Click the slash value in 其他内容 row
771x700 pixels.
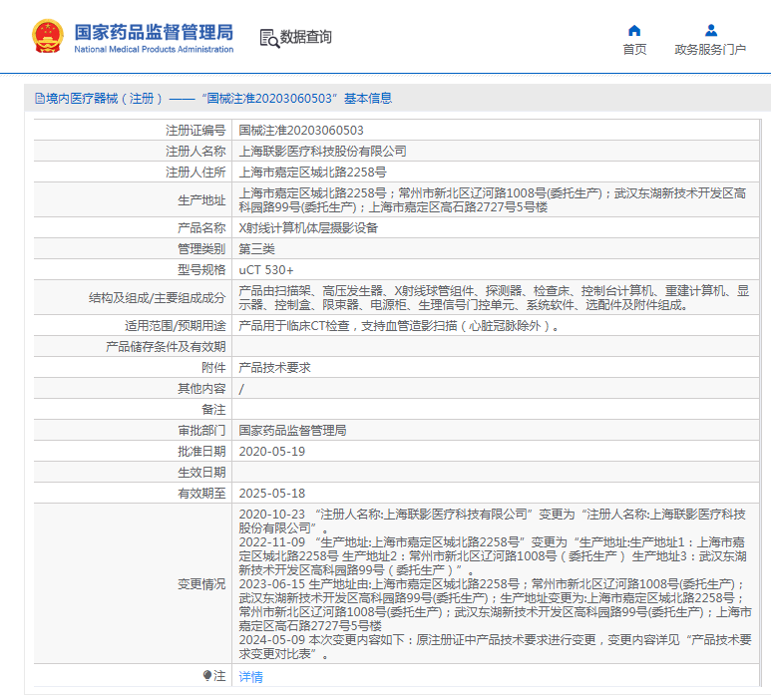click(x=241, y=389)
